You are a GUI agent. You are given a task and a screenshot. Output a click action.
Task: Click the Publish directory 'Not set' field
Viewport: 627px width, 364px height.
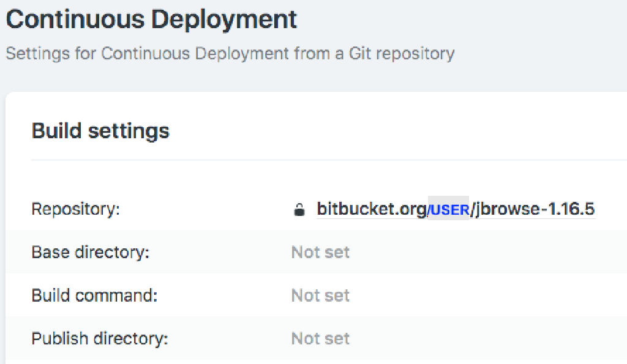click(x=320, y=338)
